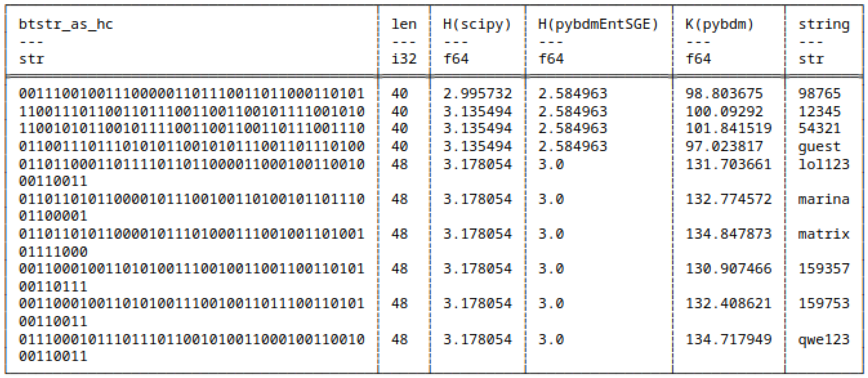
Task: Click the qwe123 string cell
Action: point(824,339)
